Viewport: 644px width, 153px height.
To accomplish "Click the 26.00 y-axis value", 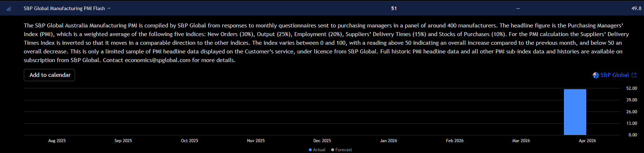I will 632,112.
